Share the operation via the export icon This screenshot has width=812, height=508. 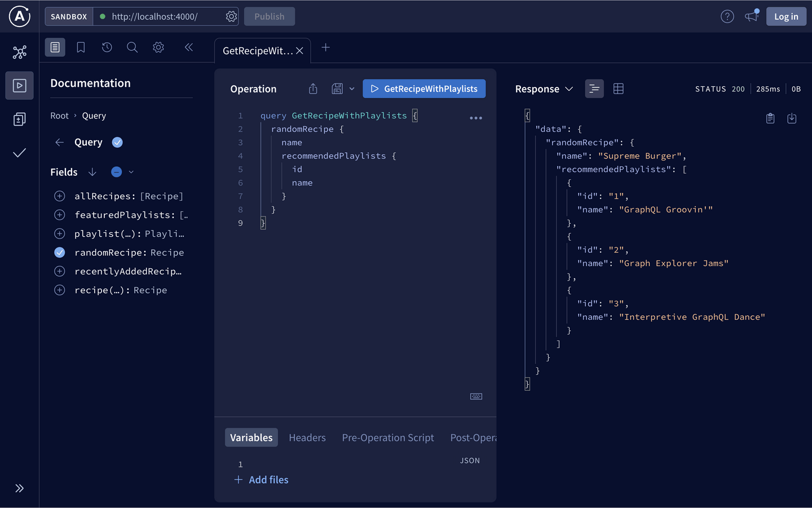[x=313, y=89]
